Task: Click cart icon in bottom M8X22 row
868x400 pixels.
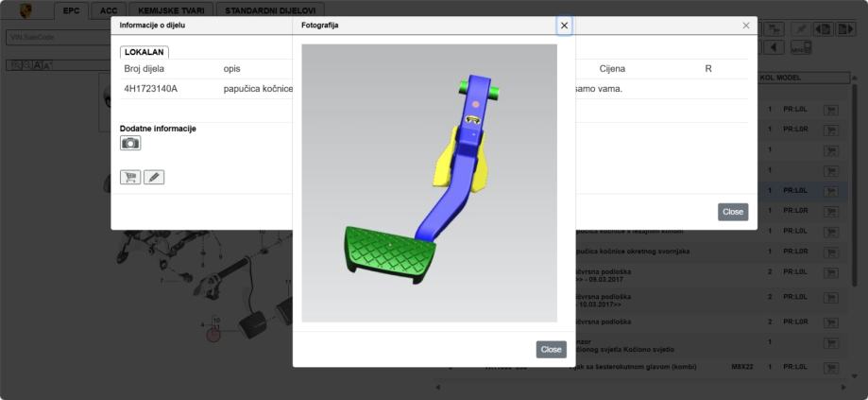Action: click(x=831, y=367)
